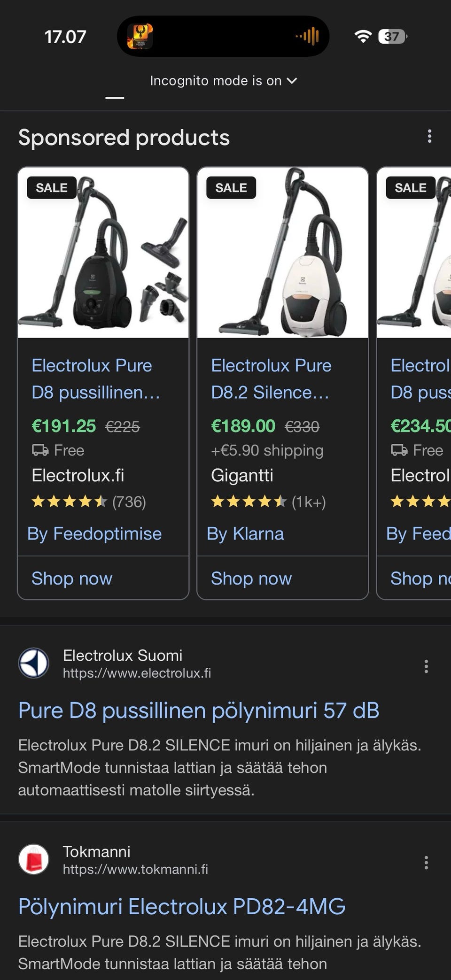This screenshot has width=451, height=980.
Task: Open the black Electrolux Pure D8 vacuum image
Action: point(103,253)
